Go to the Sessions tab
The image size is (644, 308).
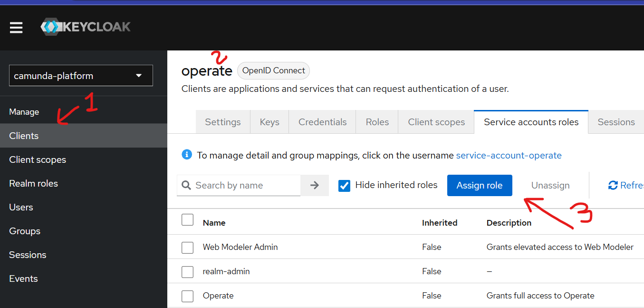coord(616,122)
